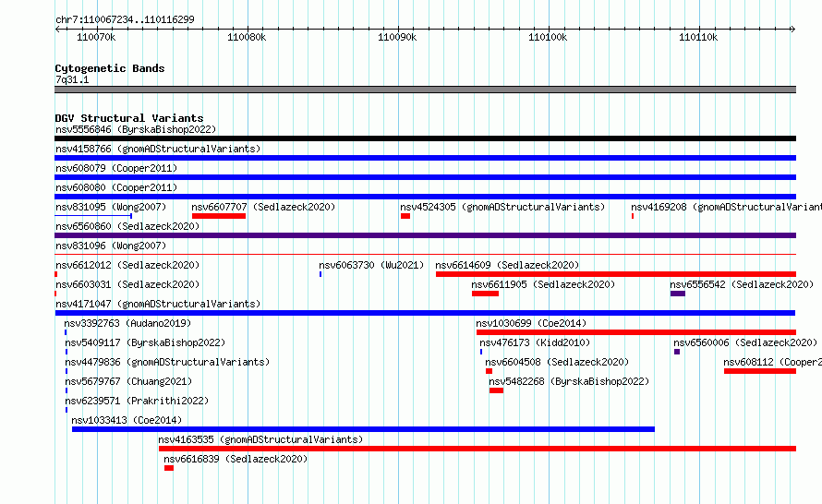Select the black nsv5556846 variant bar
Screen dimensions: 822x504
tap(425, 138)
